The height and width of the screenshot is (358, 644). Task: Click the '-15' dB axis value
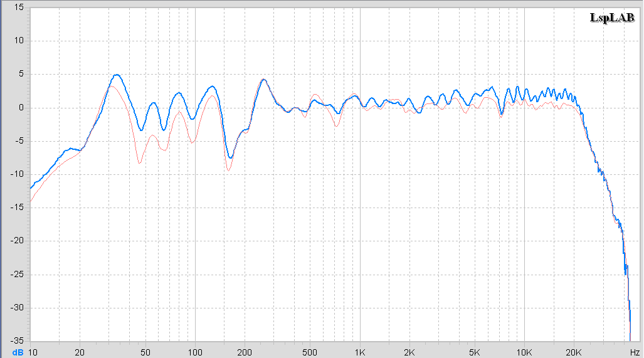18,208
